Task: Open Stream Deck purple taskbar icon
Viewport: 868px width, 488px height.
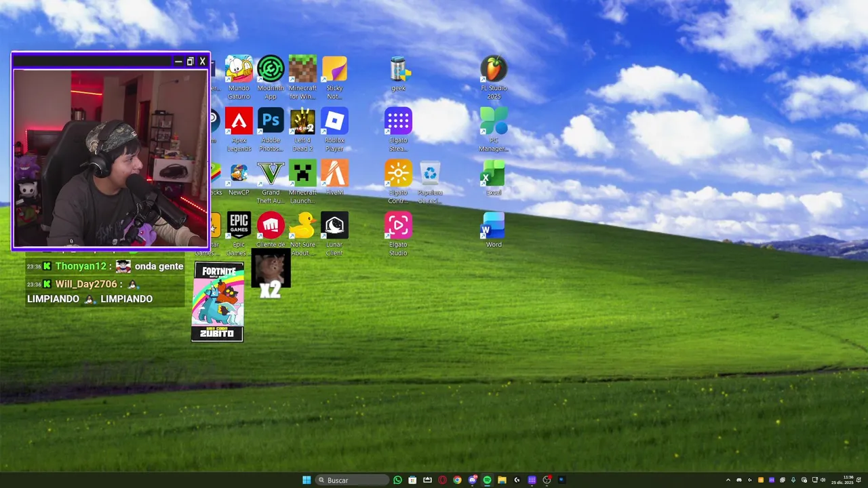Action: click(x=532, y=480)
